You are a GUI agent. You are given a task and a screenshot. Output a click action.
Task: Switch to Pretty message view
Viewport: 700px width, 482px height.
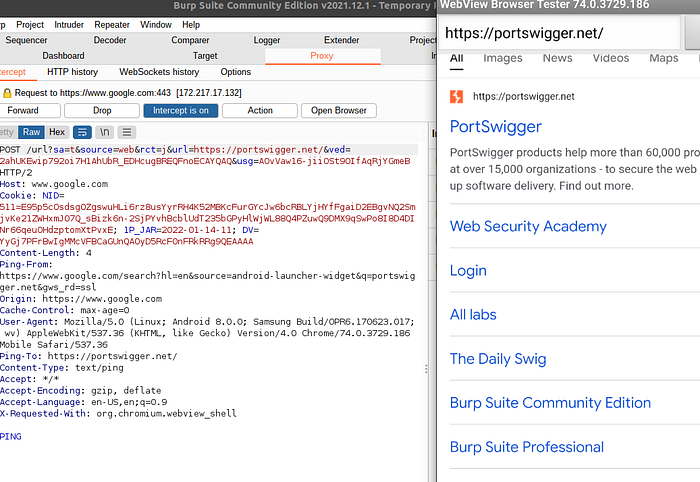[7, 132]
